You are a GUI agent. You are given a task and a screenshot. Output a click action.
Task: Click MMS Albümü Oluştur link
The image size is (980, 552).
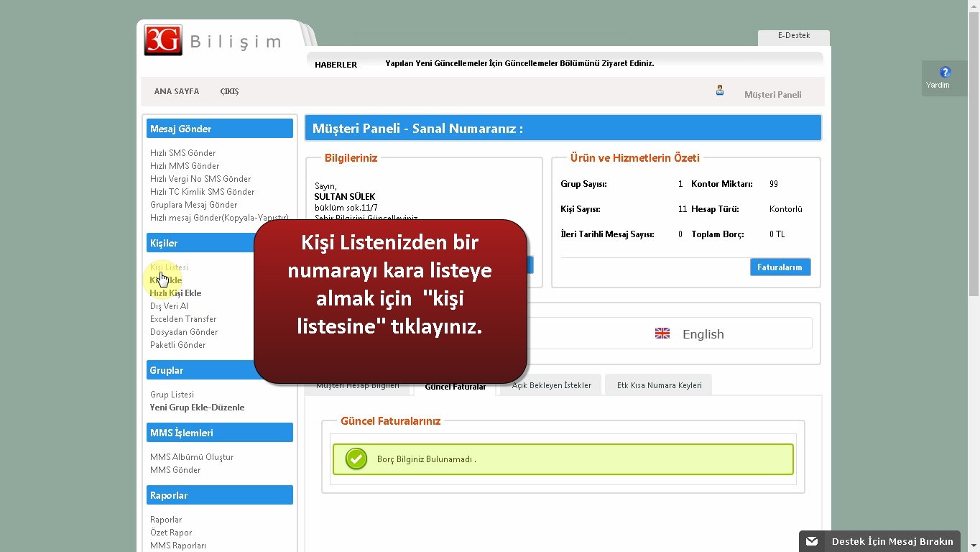[191, 457]
